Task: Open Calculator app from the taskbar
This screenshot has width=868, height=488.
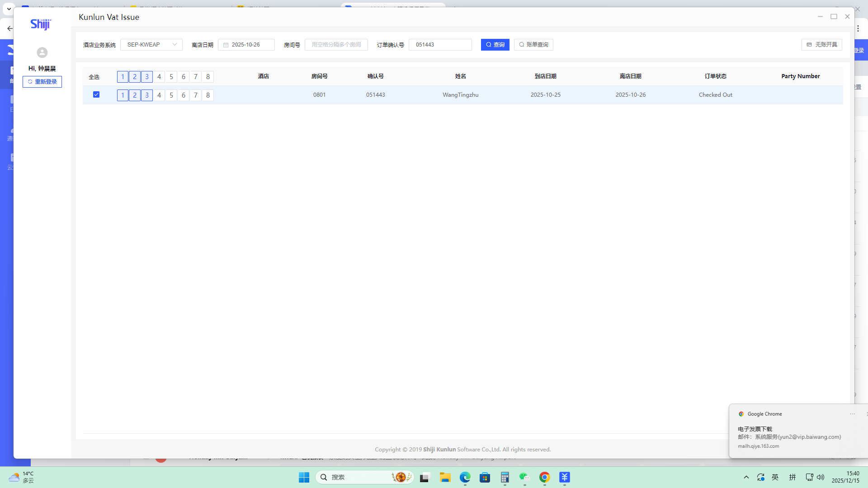Action: pyautogui.click(x=505, y=477)
